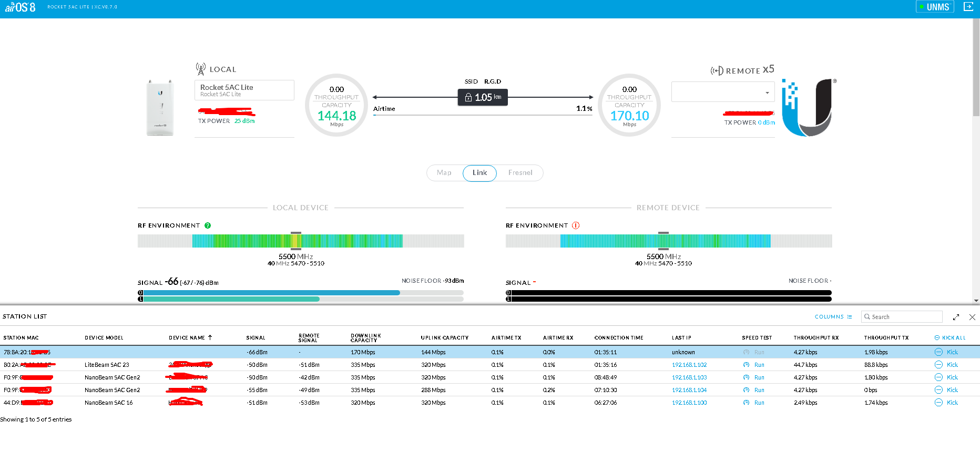Click the logout icon in header

[x=968, y=6]
